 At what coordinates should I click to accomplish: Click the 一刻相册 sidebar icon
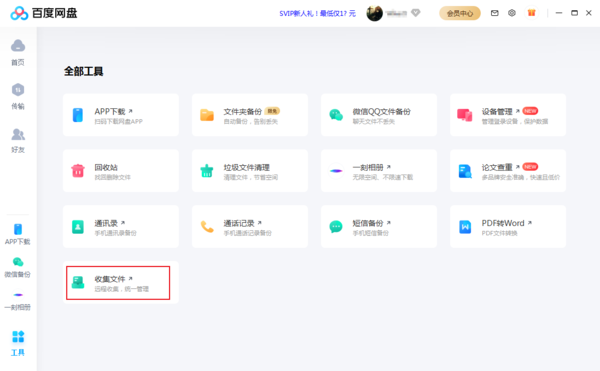click(18, 295)
